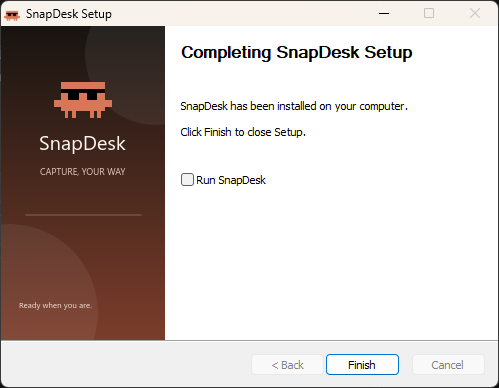Minimize the SnapDesk Setup window
Viewport: 499px width, 388px height.
pyautogui.click(x=384, y=14)
